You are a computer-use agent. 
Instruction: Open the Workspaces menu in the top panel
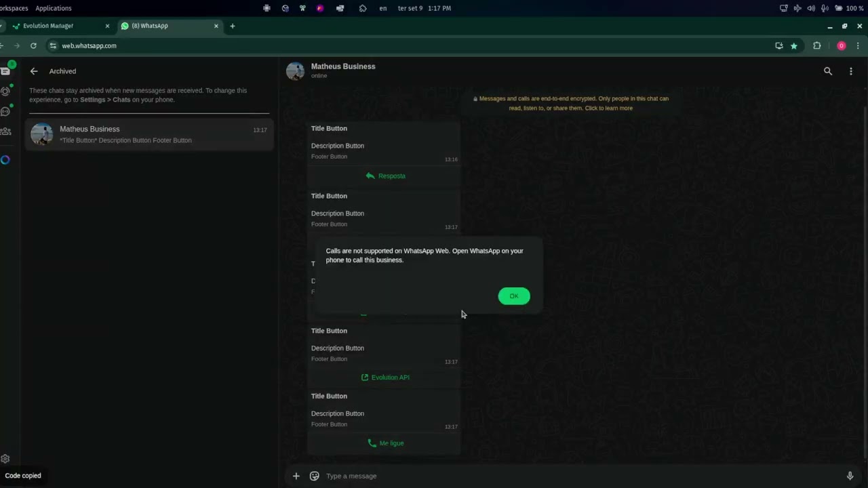point(14,8)
